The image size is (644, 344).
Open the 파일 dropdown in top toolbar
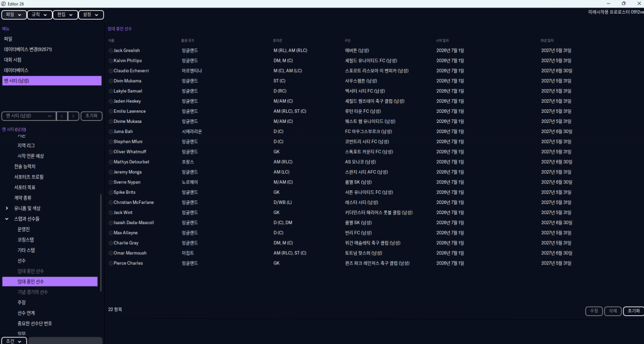[x=14, y=15]
